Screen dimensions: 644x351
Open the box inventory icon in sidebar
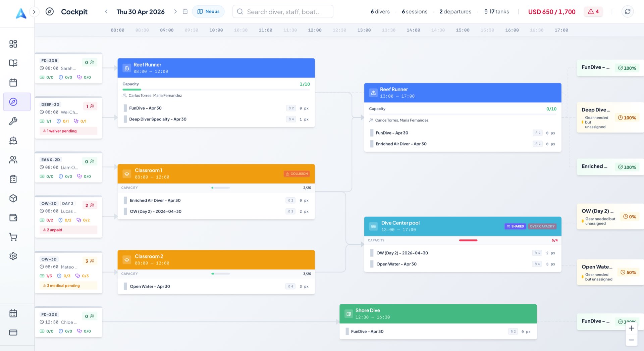point(13,198)
